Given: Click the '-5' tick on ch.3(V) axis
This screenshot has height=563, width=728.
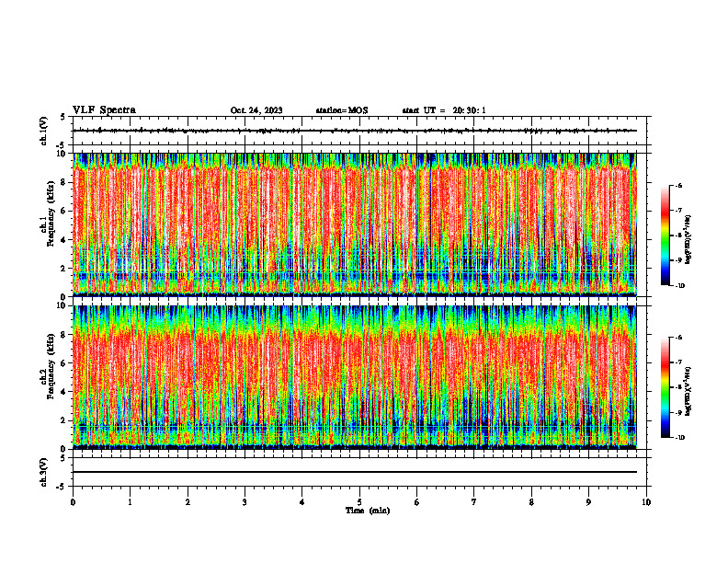Looking at the screenshot, I should pos(62,487).
